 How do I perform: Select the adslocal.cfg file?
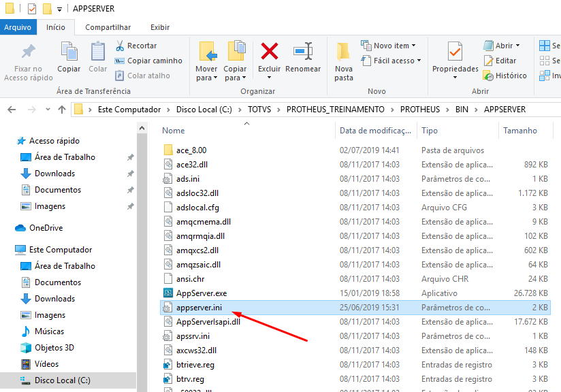[197, 208]
